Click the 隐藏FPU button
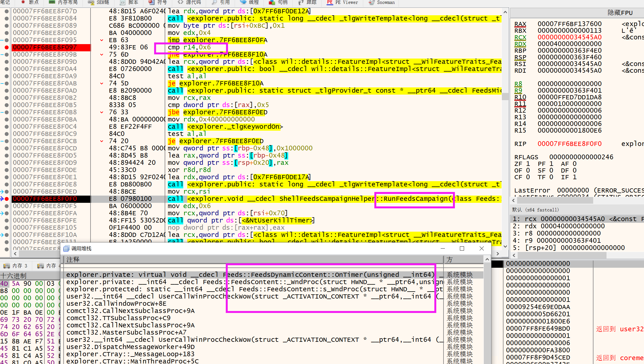This screenshot has height=364, width=644. [x=620, y=13]
